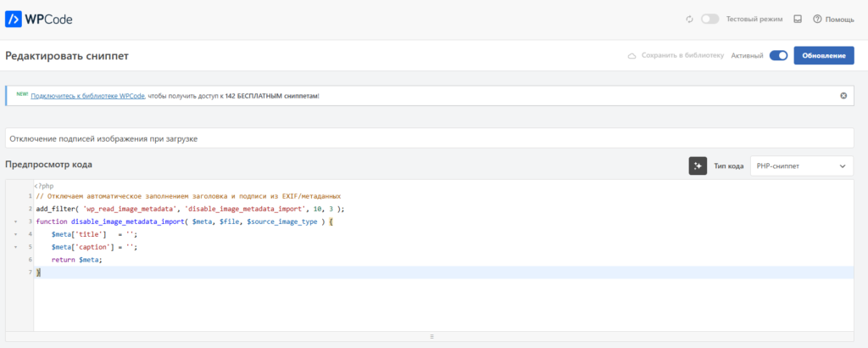Click the editor resize handle bar

click(430, 336)
